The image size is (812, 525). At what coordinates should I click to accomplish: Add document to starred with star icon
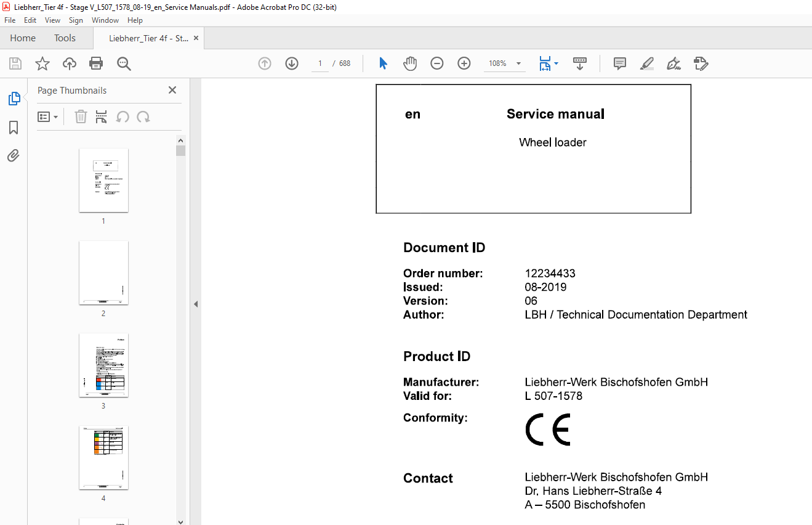point(42,63)
